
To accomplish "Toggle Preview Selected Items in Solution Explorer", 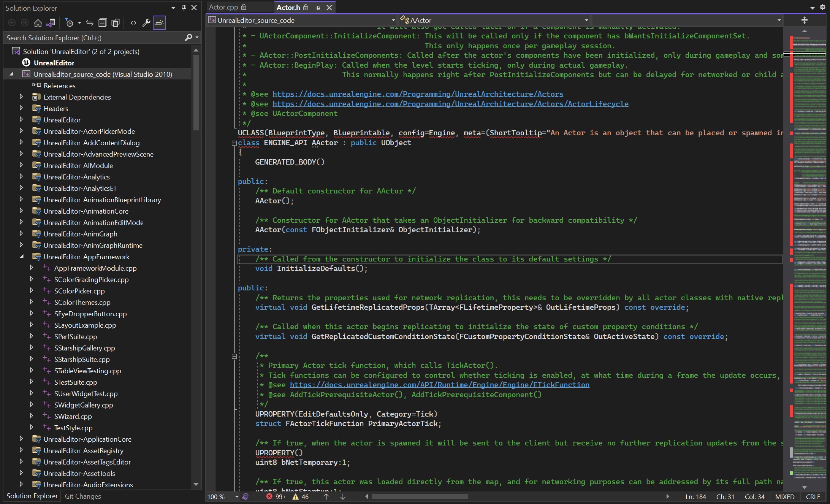I will pyautogui.click(x=159, y=23).
